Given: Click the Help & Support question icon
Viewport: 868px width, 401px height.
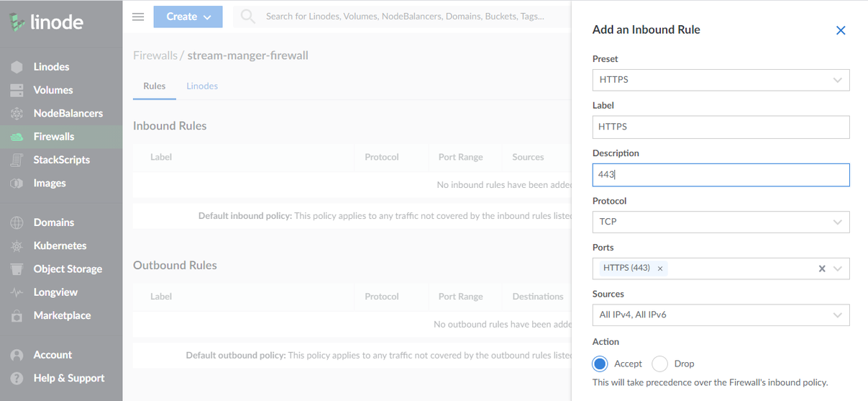Looking at the screenshot, I should pyautogui.click(x=17, y=378).
